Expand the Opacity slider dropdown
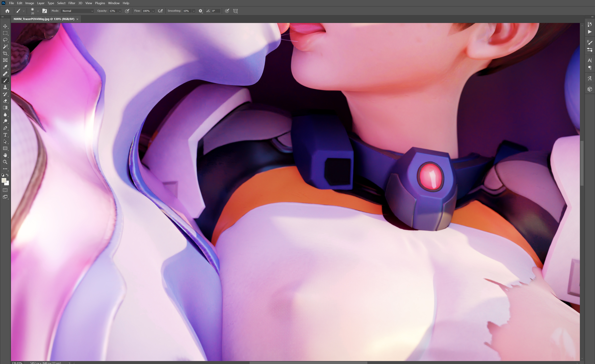Image resolution: width=595 pixels, height=364 pixels. click(120, 11)
